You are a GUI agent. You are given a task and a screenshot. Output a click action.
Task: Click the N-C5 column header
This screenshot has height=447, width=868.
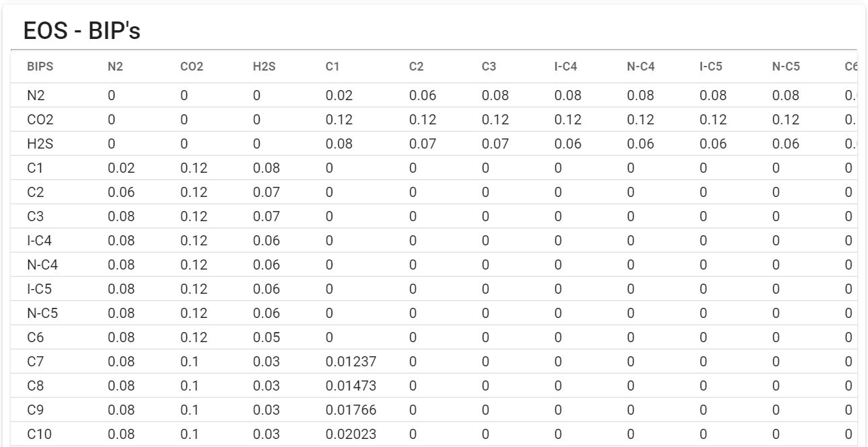(786, 67)
